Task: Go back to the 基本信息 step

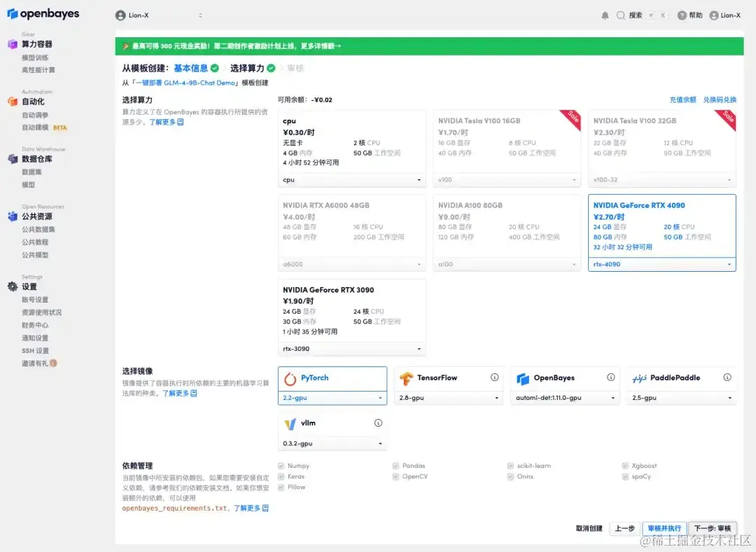Action: (x=191, y=68)
